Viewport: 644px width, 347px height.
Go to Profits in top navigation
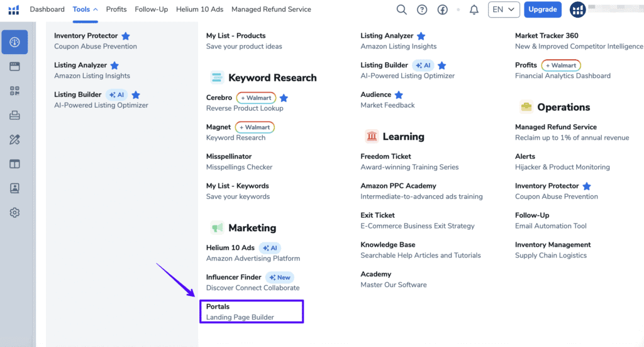coord(116,9)
